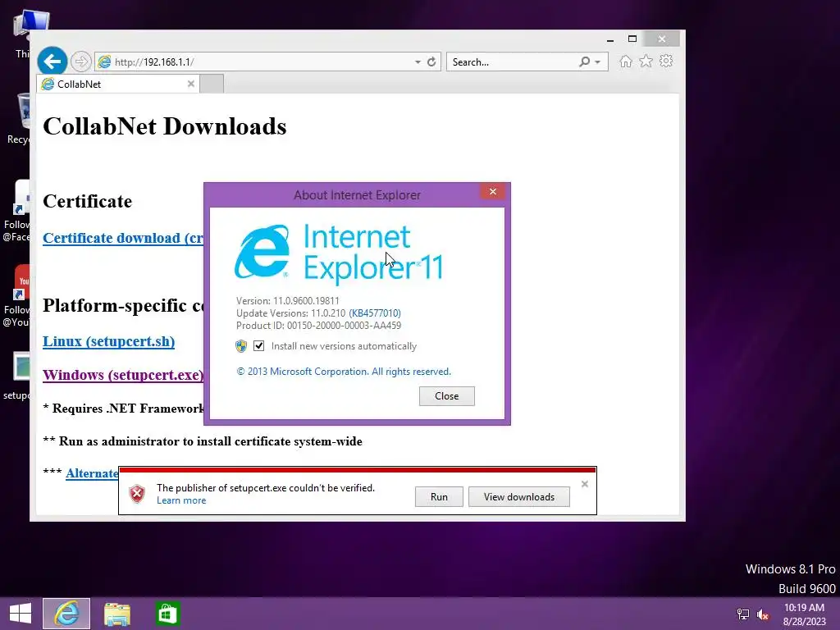Click the Version: 11.0.9600.19811 text
Image resolution: width=840 pixels, height=630 pixels.
click(x=288, y=300)
